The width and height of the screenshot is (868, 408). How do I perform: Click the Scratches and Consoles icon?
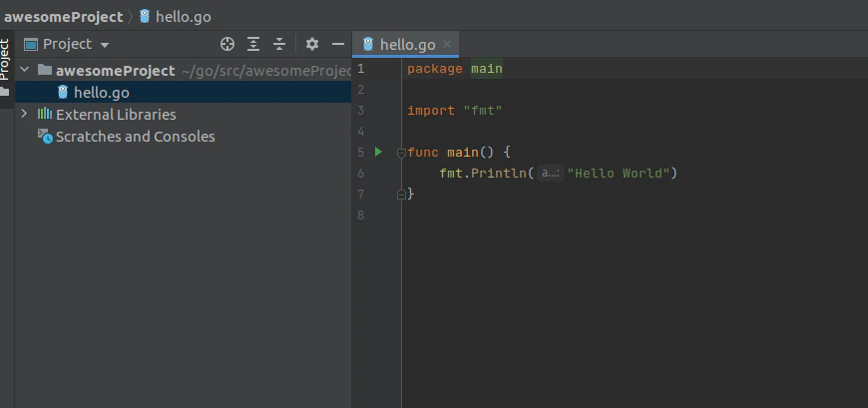[45, 137]
